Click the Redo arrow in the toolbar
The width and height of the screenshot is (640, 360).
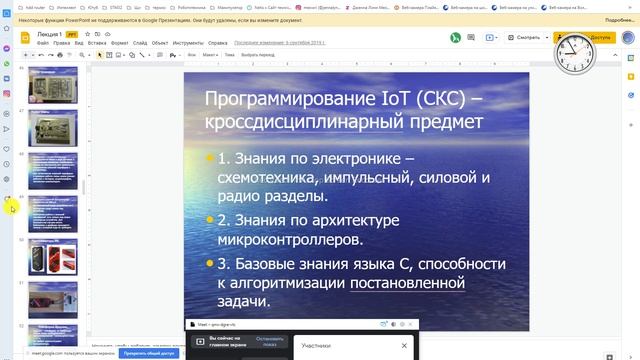tap(51, 55)
